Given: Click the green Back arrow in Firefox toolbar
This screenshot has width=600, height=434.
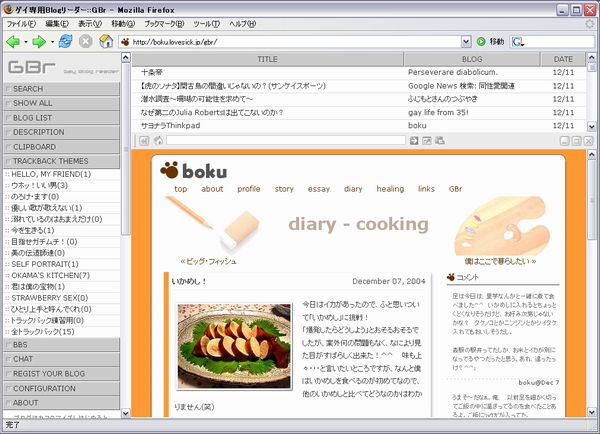Looking at the screenshot, I should (x=13, y=41).
